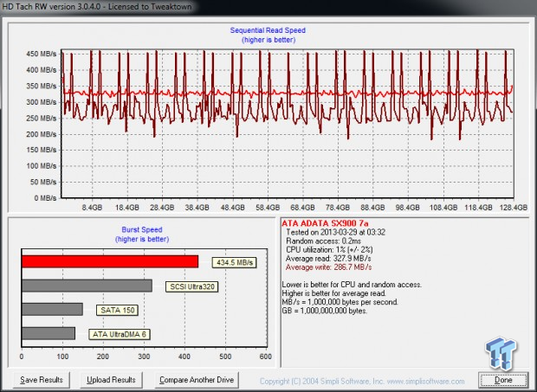Click the Tested on 2013-03-29 line

(336, 232)
